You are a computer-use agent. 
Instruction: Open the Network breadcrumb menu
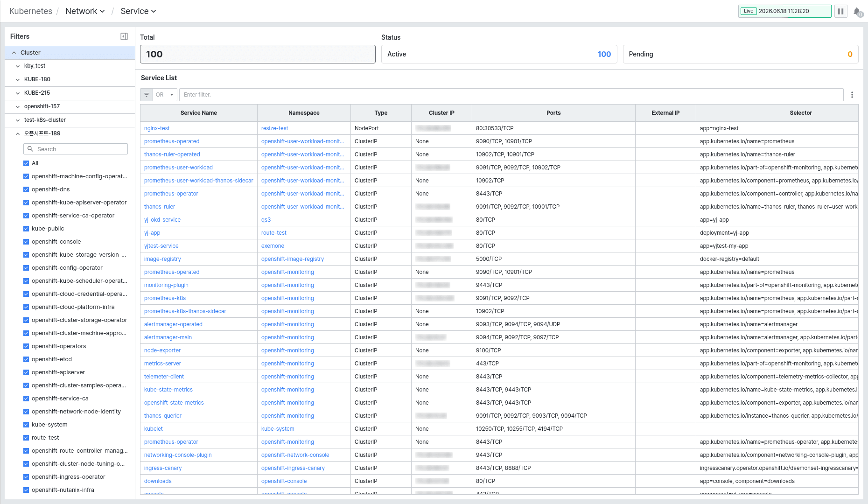coord(85,11)
